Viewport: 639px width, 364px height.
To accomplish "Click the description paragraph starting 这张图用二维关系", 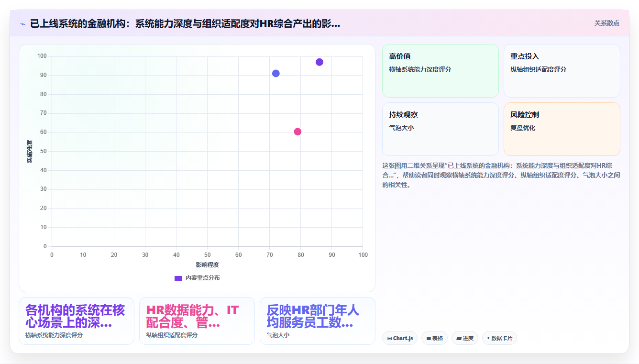I will click(501, 175).
